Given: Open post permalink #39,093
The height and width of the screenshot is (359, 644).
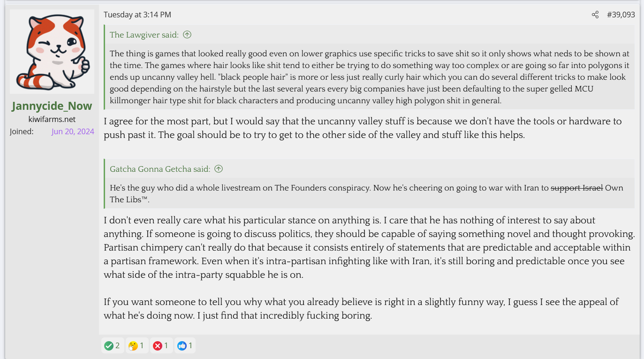Looking at the screenshot, I should pyautogui.click(x=621, y=15).
